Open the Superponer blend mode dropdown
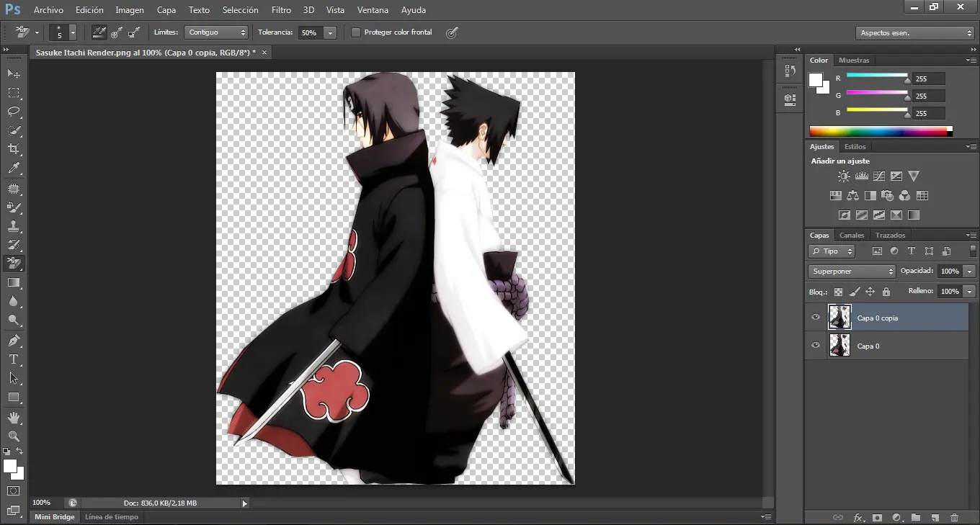The width and height of the screenshot is (980, 525). click(852, 272)
